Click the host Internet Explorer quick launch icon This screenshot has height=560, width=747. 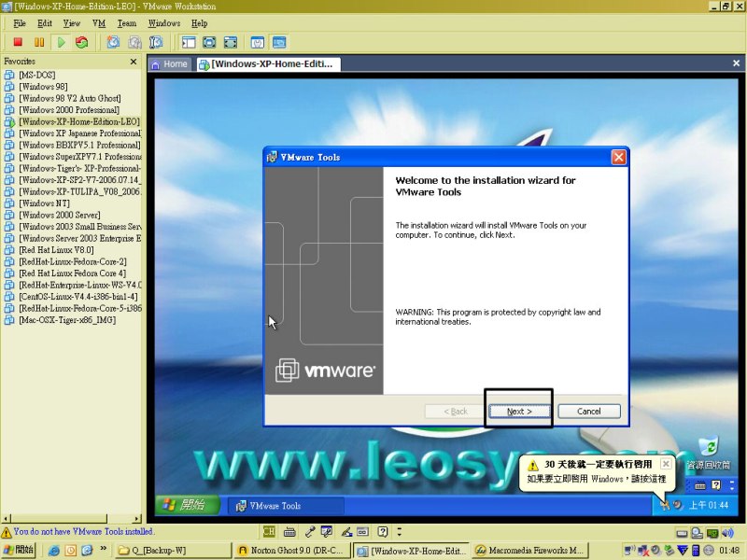[54, 551]
